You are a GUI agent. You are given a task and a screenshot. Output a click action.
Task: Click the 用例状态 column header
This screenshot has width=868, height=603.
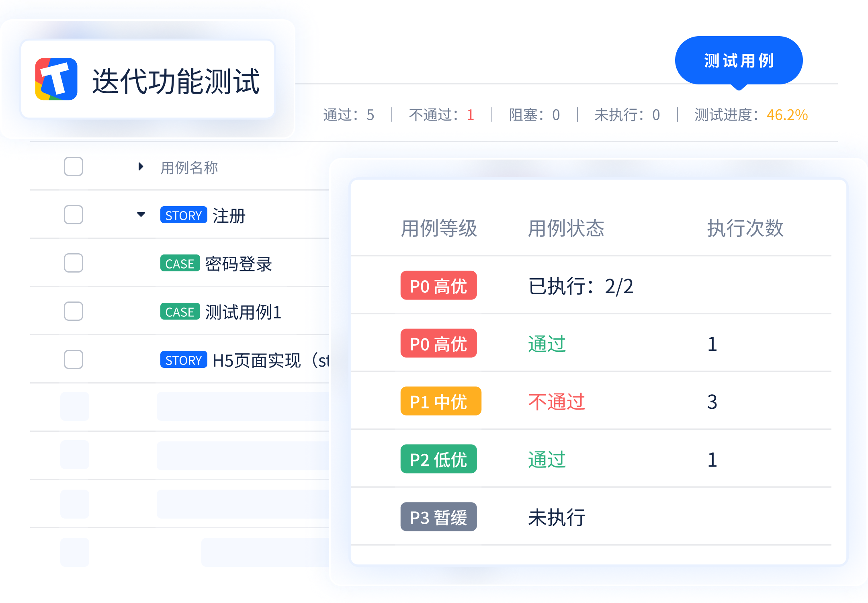[x=566, y=228]
